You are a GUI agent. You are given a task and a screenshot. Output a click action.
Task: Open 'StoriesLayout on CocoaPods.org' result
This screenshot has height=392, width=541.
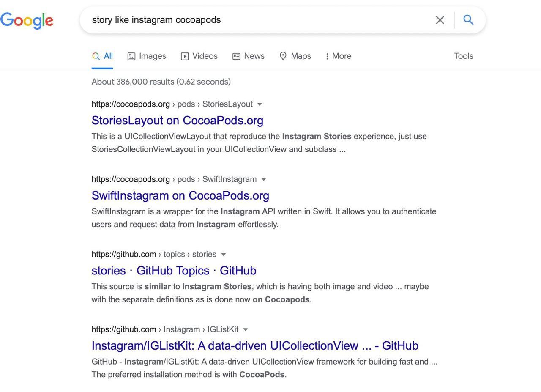click(178, 121)
